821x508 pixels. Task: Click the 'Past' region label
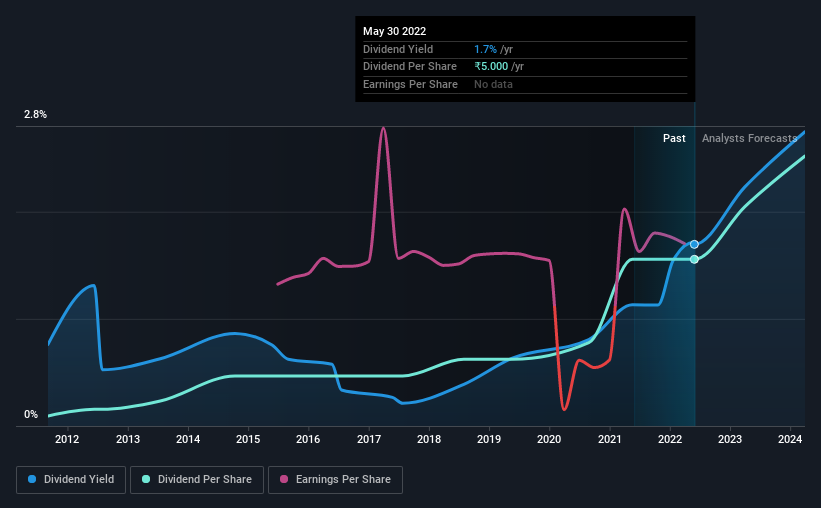pyautogui.click(x=674, y=138)
